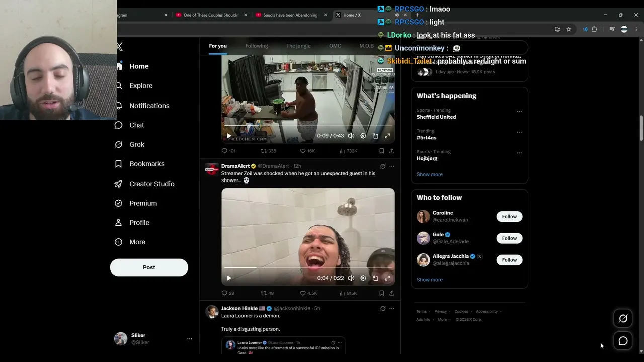Open the floating Grok button
The image size is (644, 362).
click(623, 318)
